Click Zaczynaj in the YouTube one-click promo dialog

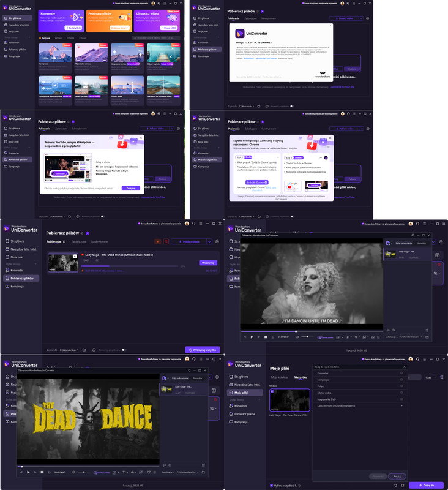point(131,189)
